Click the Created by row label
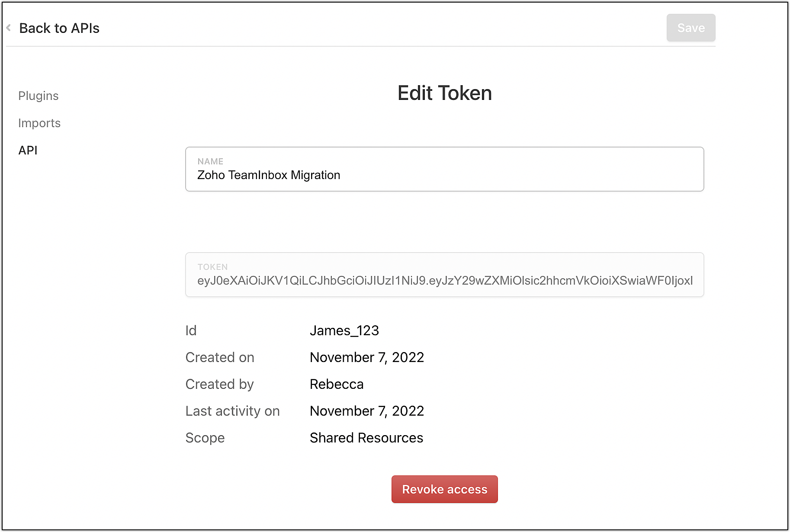The width and height of the screenshot is (790, 532). click(219, 384)
